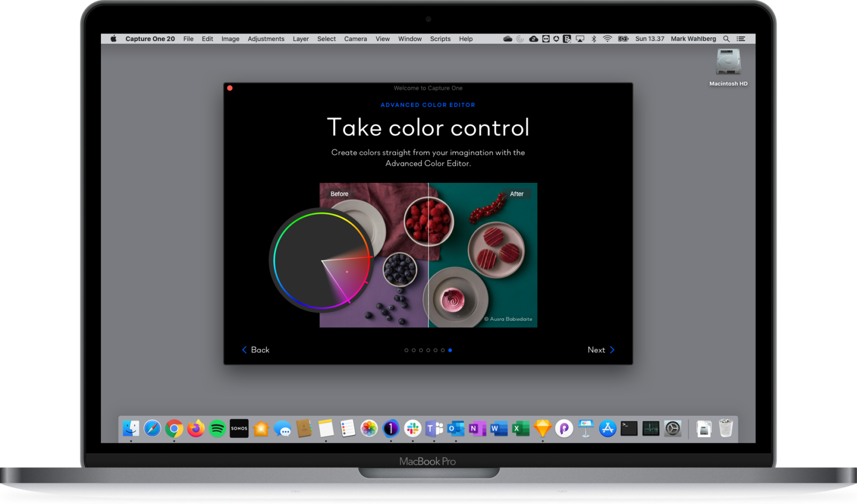Open the Apple menu

[x=112, y=38]
